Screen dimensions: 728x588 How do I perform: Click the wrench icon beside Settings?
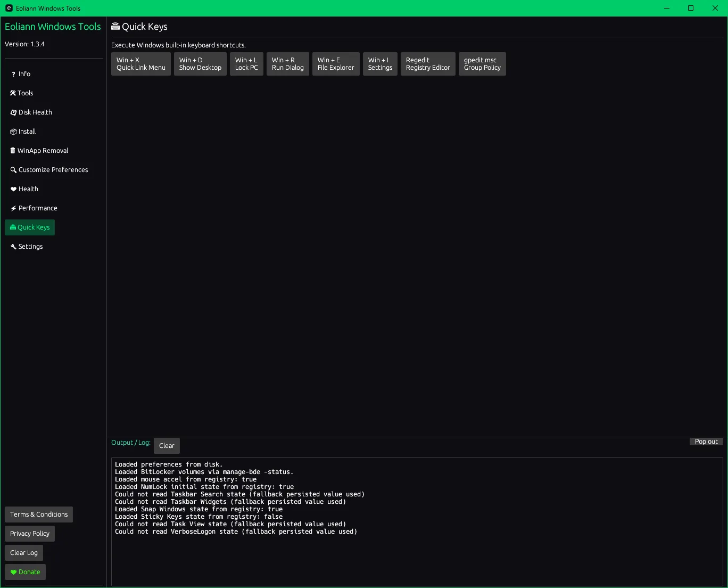[x=13, y=247]
